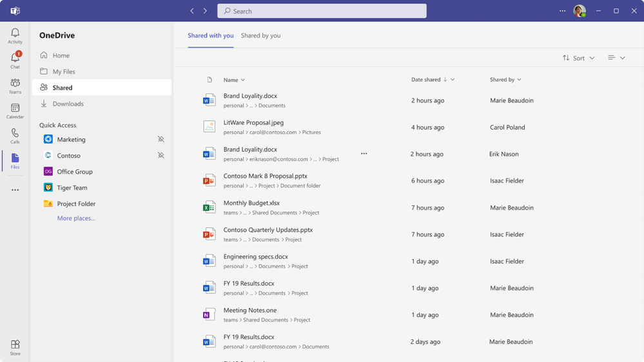The width and height of the screenshot is (644, 362).
Task: Open the Marketing quick access icon
Action: (48, 139)
